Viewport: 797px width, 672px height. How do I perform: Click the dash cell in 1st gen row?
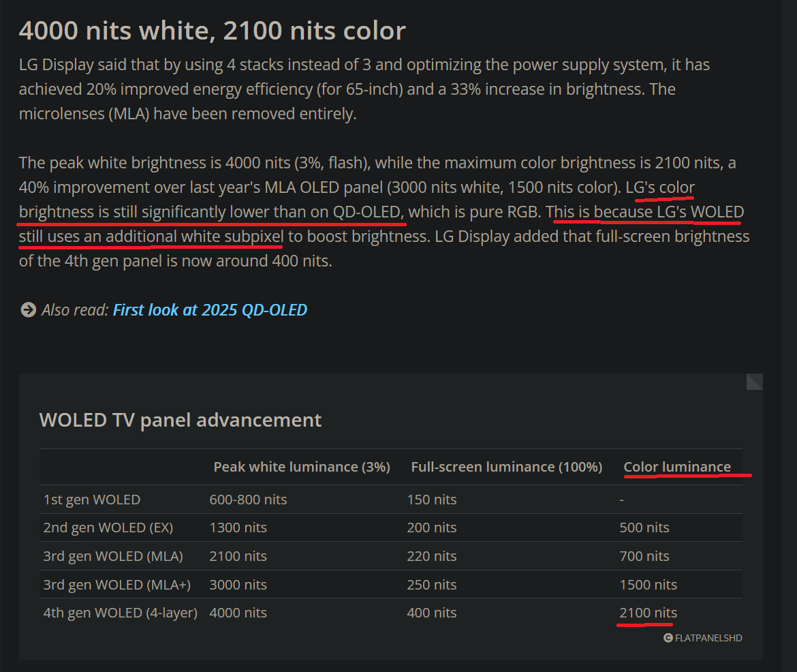point(622,500)
